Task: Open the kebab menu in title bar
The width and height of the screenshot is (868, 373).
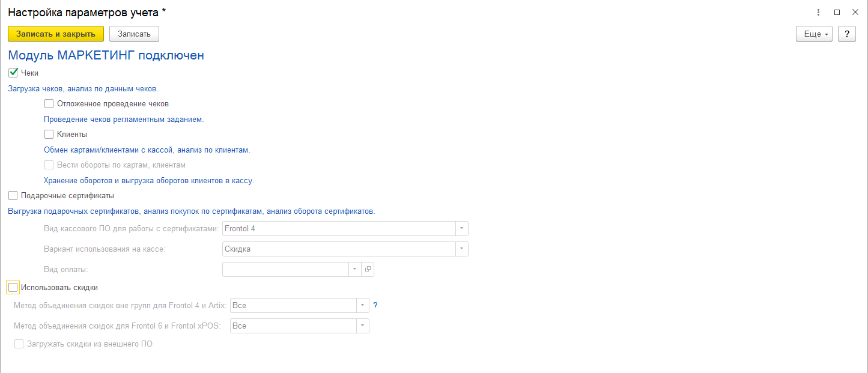Action: (819, 12)
